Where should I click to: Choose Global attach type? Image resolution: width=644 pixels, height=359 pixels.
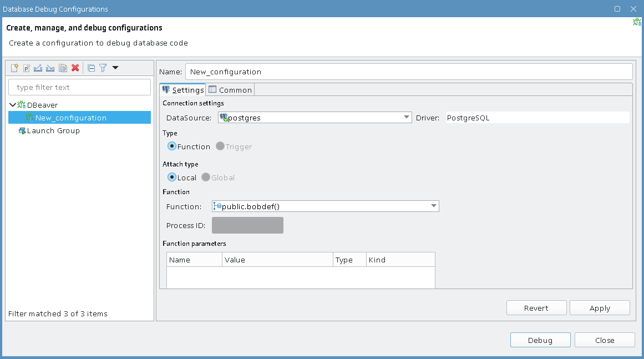(206, 177)
